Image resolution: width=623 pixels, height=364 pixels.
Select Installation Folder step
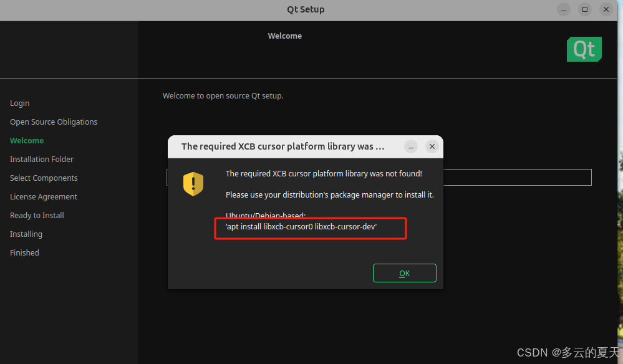click(42, 159)
